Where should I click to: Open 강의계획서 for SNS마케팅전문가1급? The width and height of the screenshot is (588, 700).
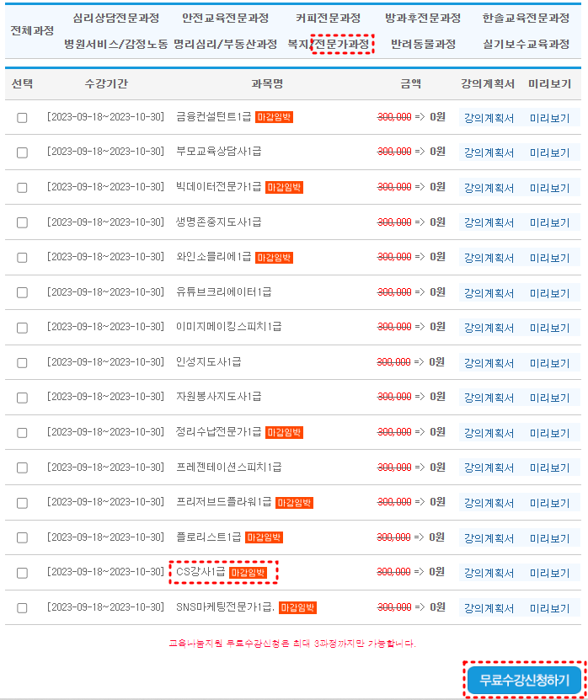[x=489, y=608]
